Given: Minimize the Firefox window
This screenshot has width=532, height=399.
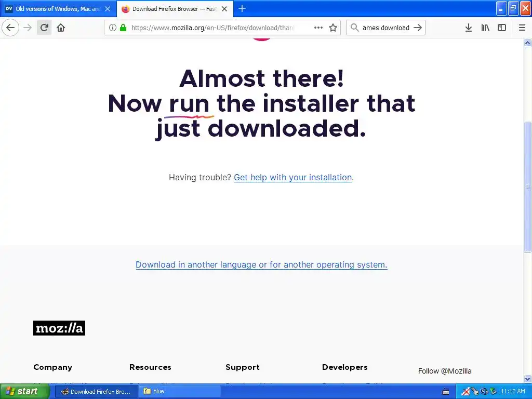Looking at the screenshot, I should (501, 9).
